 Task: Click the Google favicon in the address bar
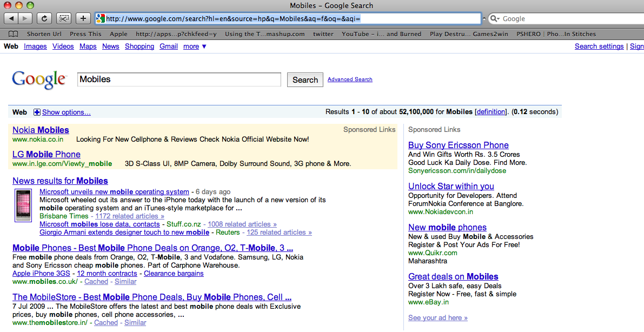tap(101, 18)
